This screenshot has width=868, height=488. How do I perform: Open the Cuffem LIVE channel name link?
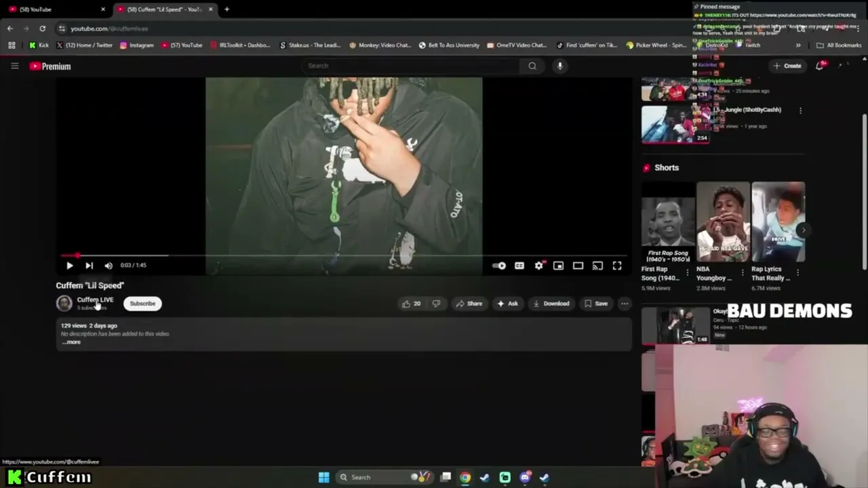point(95,300)
